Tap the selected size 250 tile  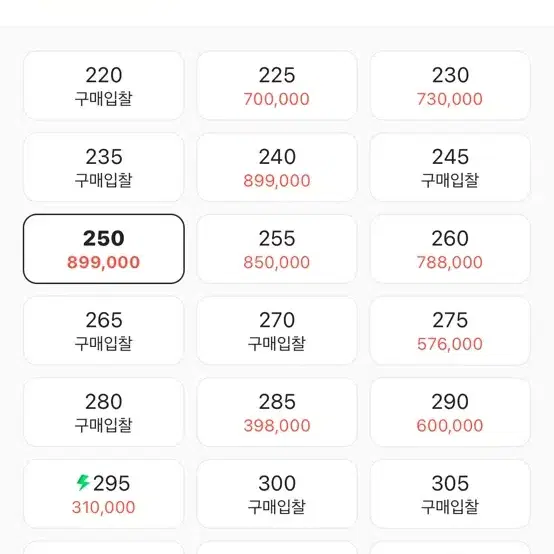104,249
